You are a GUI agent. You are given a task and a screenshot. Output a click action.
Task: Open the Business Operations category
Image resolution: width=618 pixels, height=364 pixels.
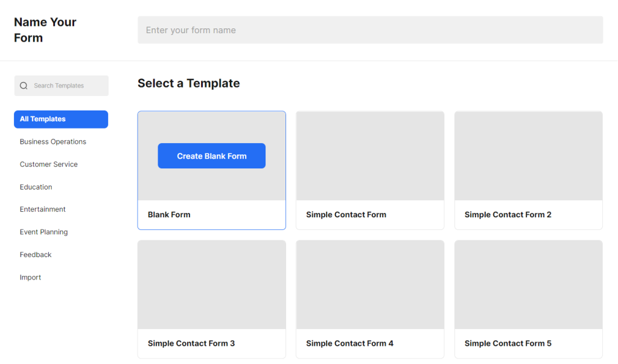click(x=53, y=141)
